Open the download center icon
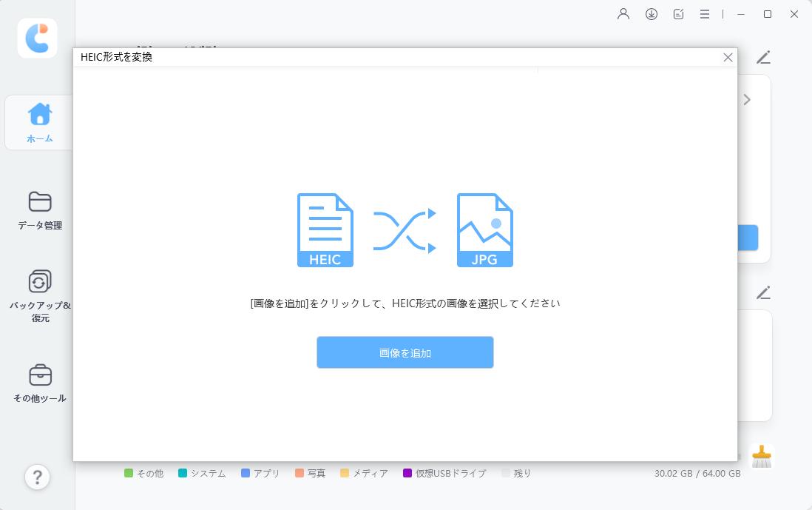 [x=651, y=13]
